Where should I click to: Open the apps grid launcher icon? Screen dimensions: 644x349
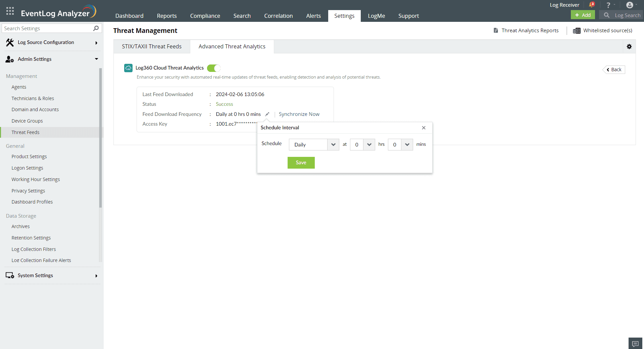coord(10,11)
